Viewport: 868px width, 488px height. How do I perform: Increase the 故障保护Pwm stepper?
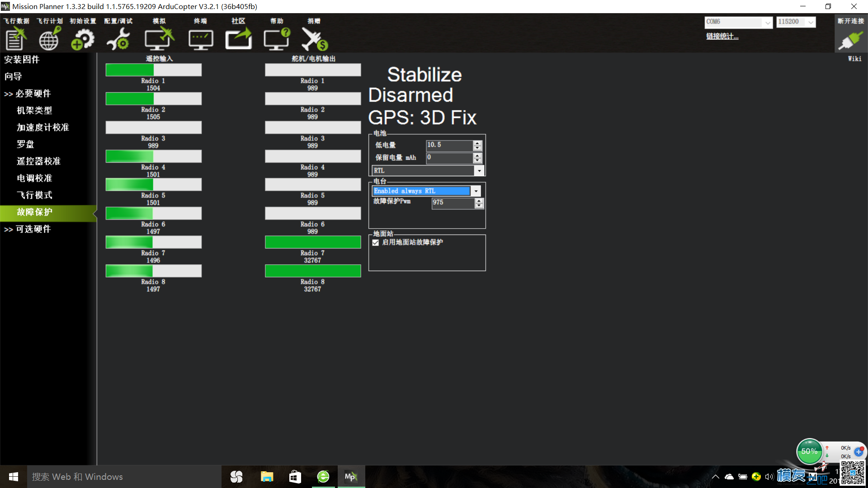click(479, 200)
